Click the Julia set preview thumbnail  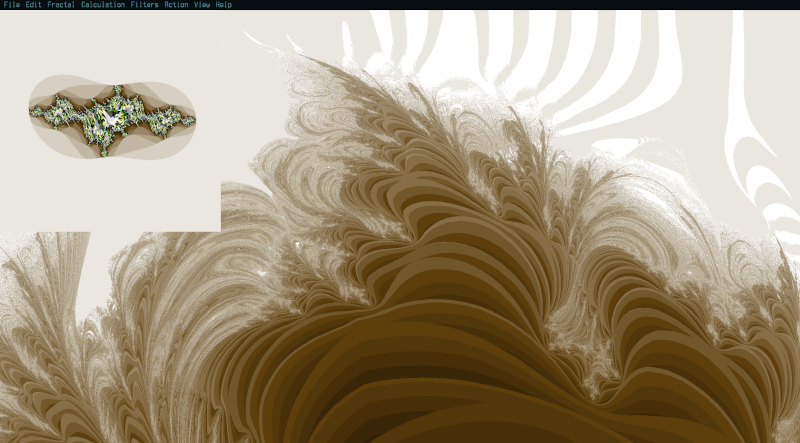tap(110, 121)
